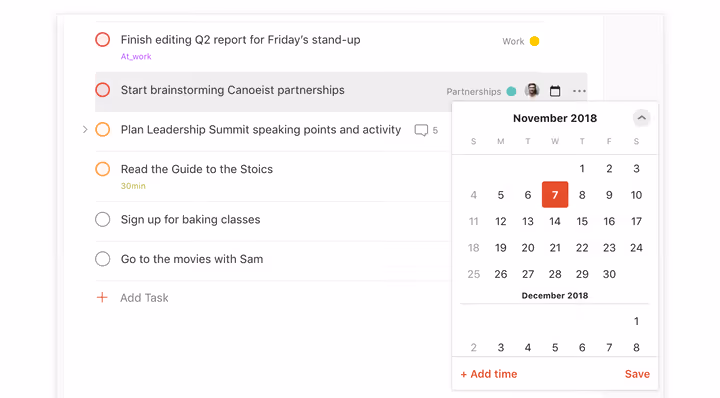
Task: Open the Work project label
Action: pyautogui.click(x=513, y=41)
